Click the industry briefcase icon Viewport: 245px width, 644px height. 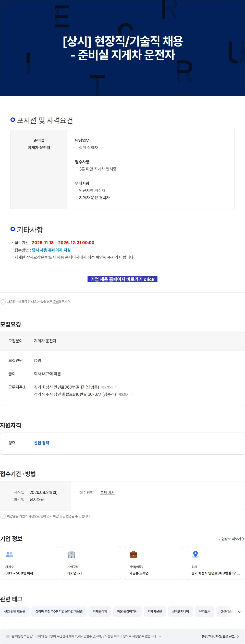[x=133, y=555]
